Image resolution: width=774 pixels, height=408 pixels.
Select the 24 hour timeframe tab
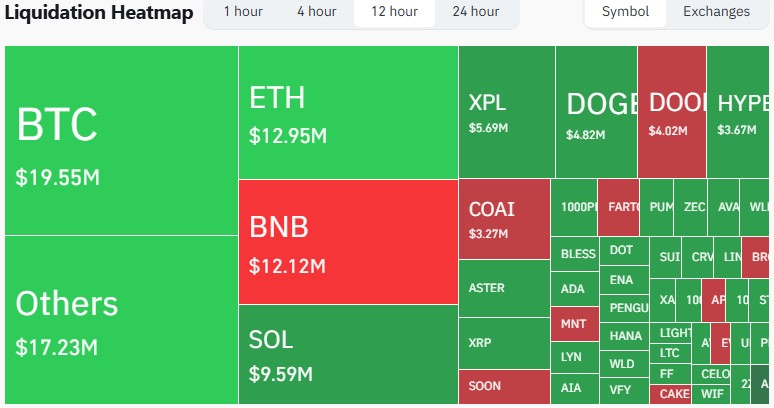tap(475, 12)
